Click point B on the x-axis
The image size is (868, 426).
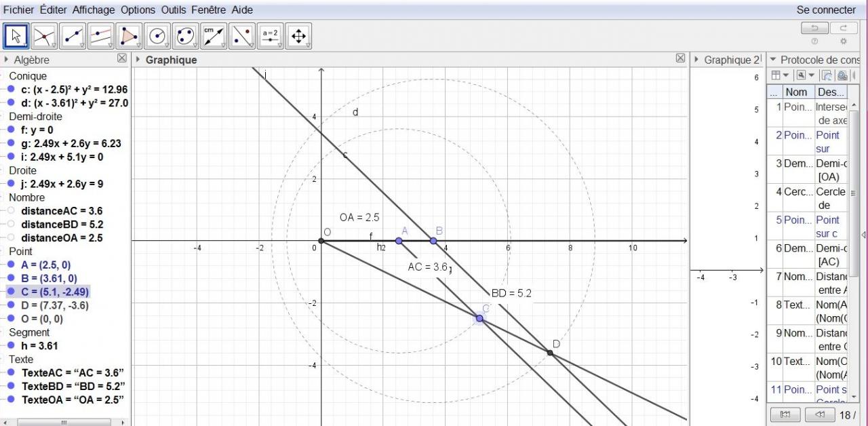click(433, 241)
